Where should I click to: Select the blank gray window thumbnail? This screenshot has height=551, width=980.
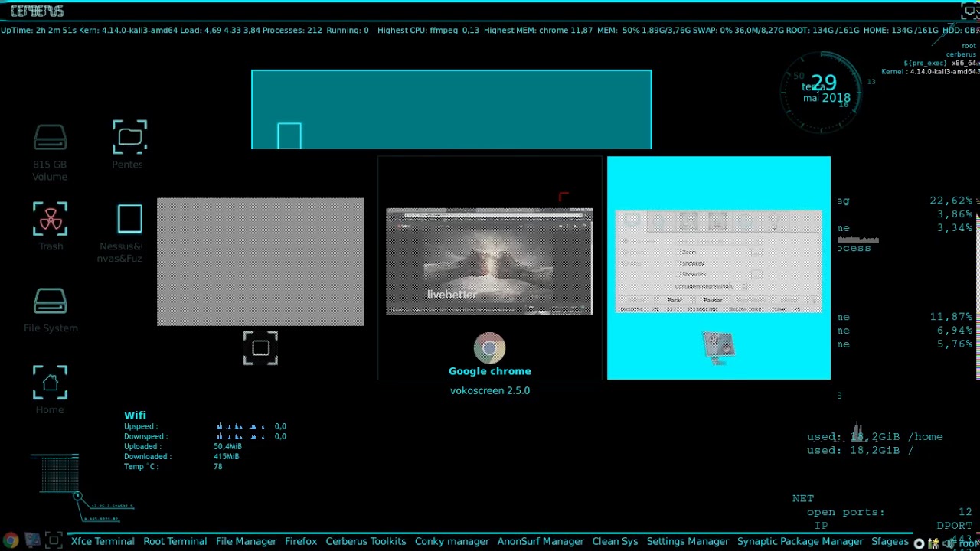(x=260, y=262)
